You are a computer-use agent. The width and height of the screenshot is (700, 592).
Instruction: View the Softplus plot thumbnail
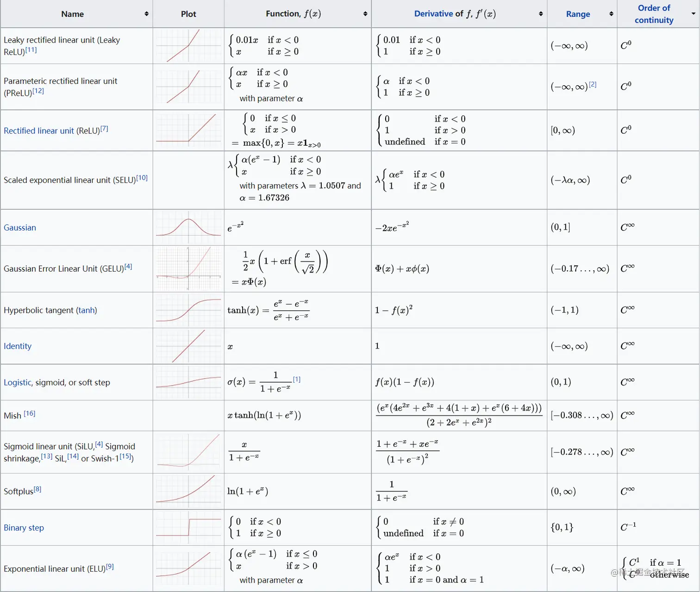(188, 491)
